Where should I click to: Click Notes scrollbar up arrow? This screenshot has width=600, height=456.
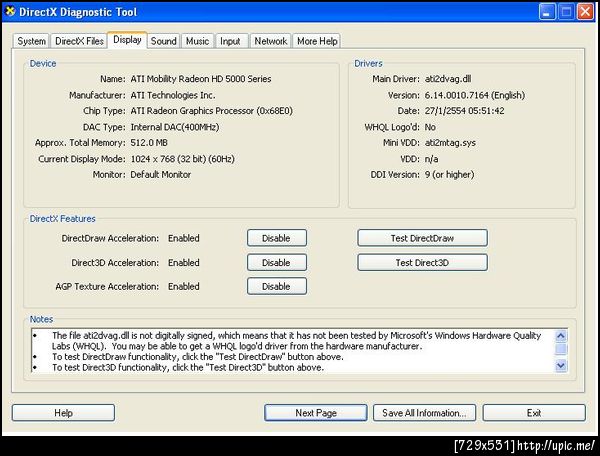pos(561,336)
